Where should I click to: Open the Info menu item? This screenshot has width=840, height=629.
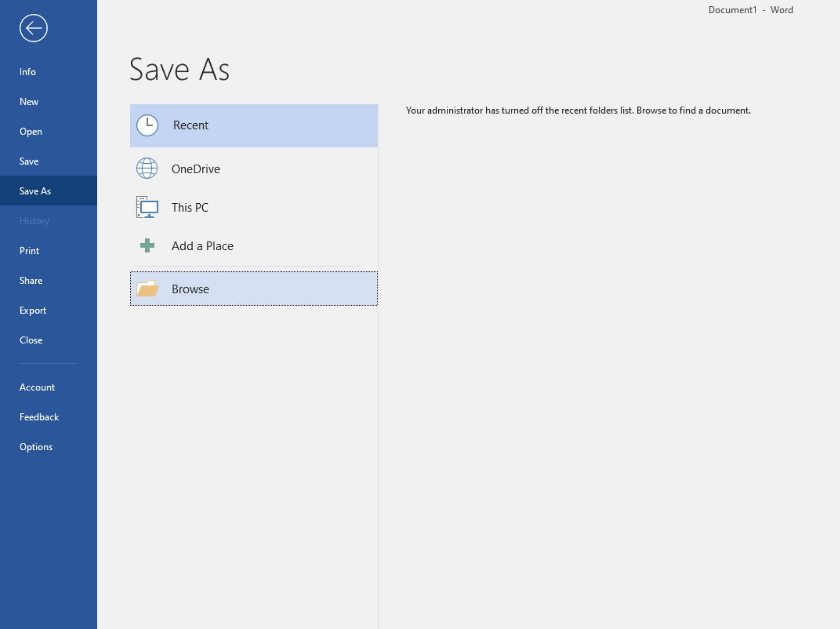(27, 71)
